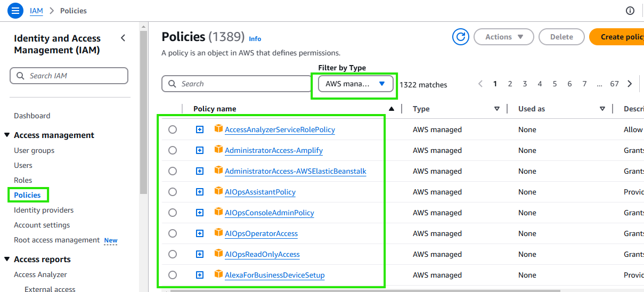Expand the AIOpsConsoleAdminPolicy row details
The height and width of the screenshot is (292, 644).
(200, 213)
